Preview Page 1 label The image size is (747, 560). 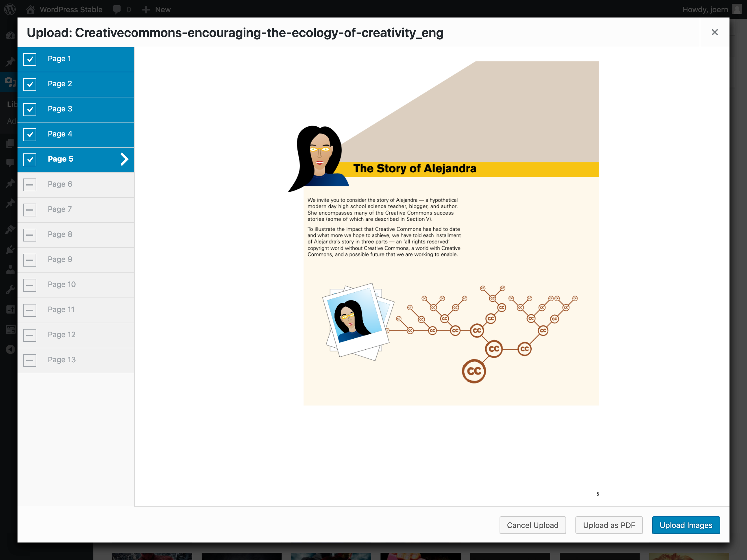60,59
